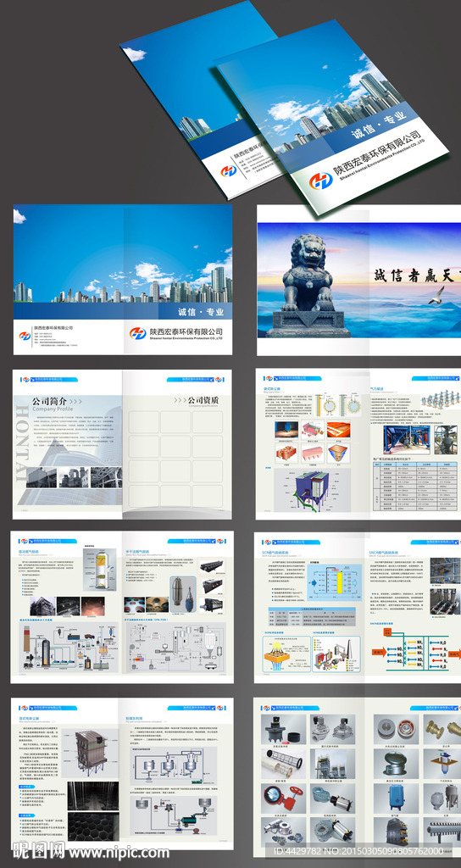Click the vertical HONTAI lettering
Viewport: 461px width, 868px height.
click(23, 442)
